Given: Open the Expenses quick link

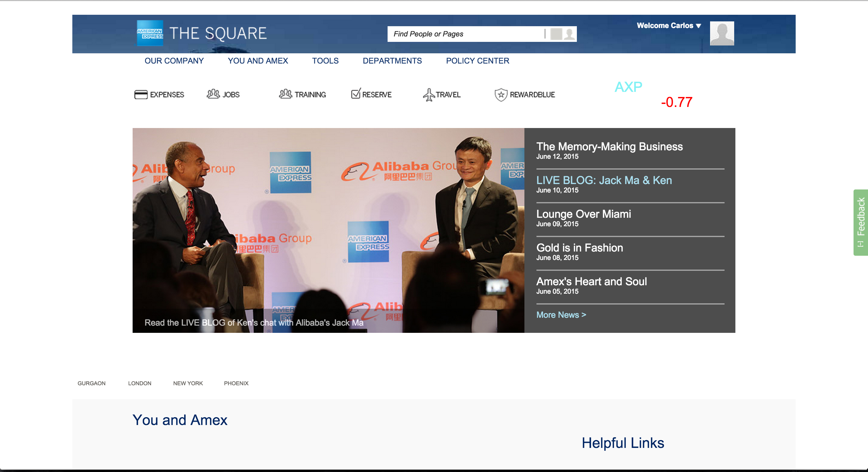Looking at the screenshot, I should [159, 95].
